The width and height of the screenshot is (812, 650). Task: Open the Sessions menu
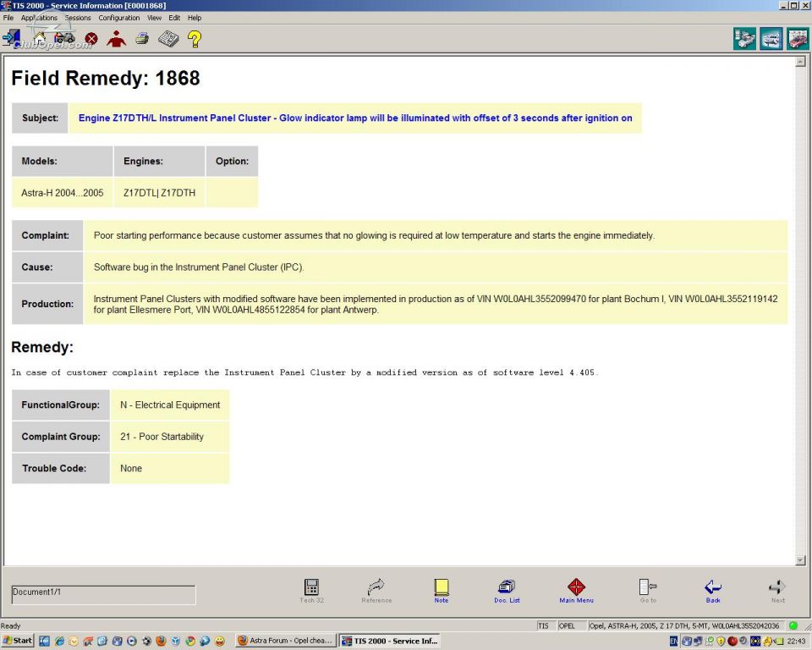click(78, 18)
